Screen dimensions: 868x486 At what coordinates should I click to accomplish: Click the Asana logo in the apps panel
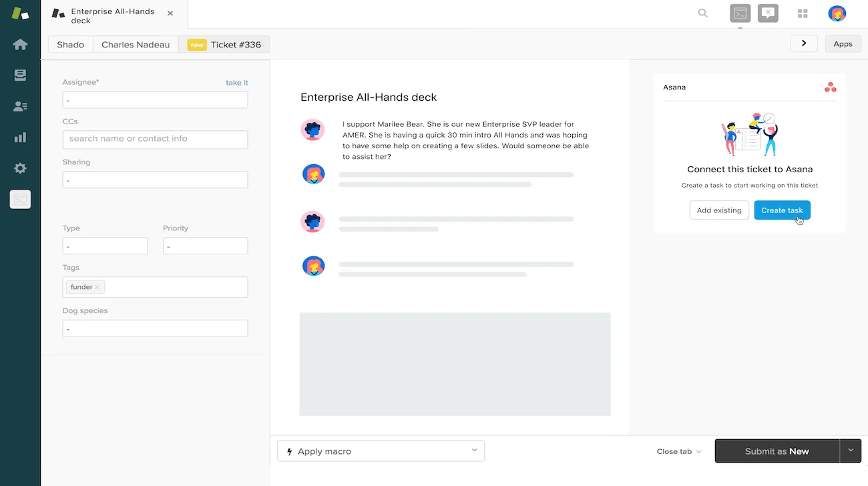tap(830, 87)
